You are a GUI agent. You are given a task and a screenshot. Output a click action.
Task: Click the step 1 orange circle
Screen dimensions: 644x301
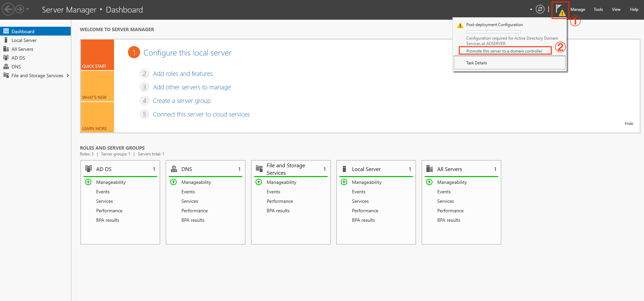[x=134, y=52]
